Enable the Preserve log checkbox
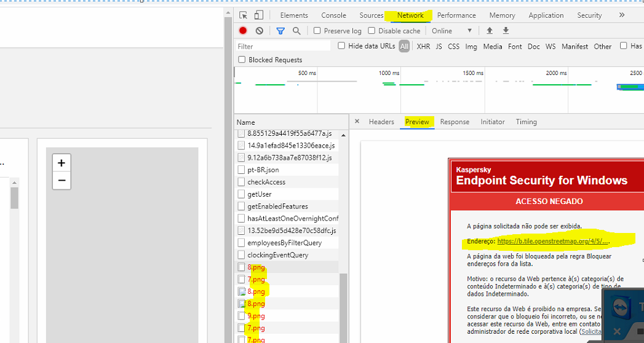 [x=317, y=31]
